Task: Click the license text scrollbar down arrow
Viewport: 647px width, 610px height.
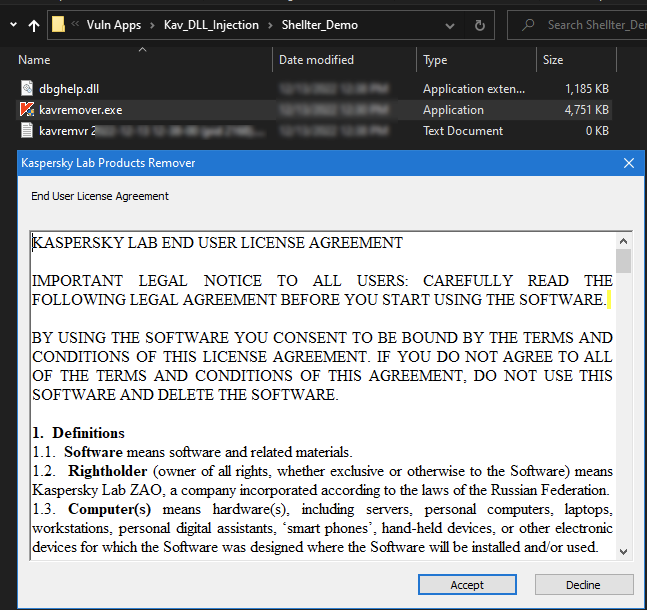Action: click(x=623, y=551)
